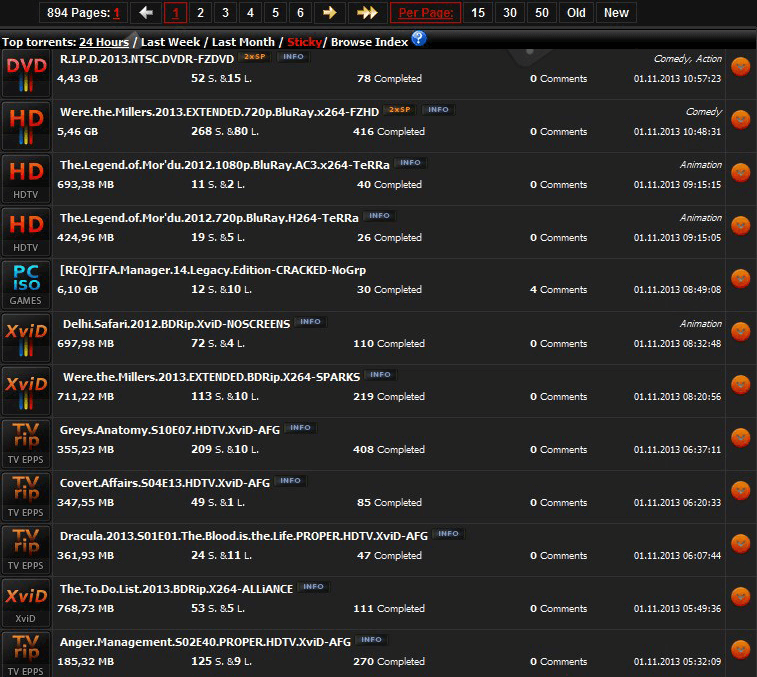Download FIFA.Manager.14 via orange arrow
Screen dimensions: 757x677
click(740, 279)
